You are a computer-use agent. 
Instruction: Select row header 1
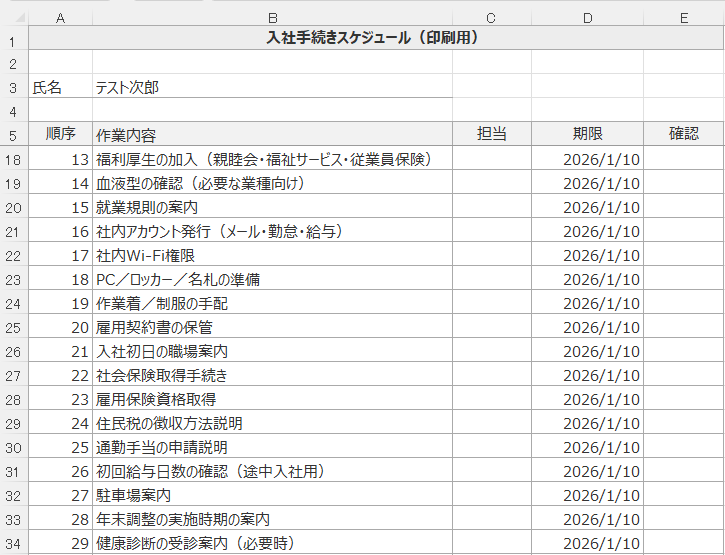click(x=14, y=38)
